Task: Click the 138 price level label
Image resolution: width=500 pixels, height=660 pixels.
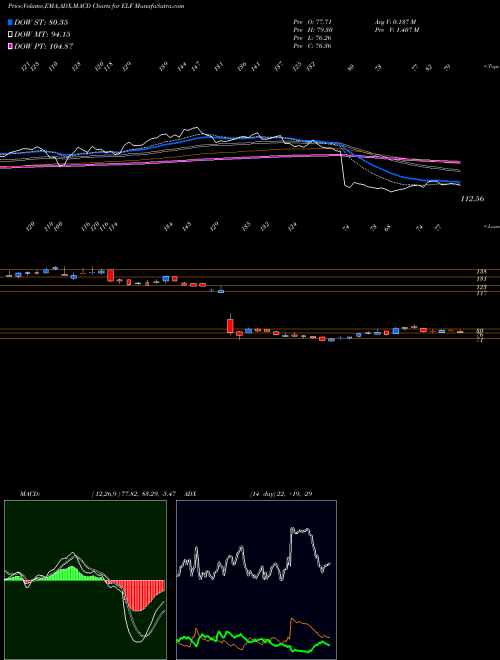Action: 481,272
